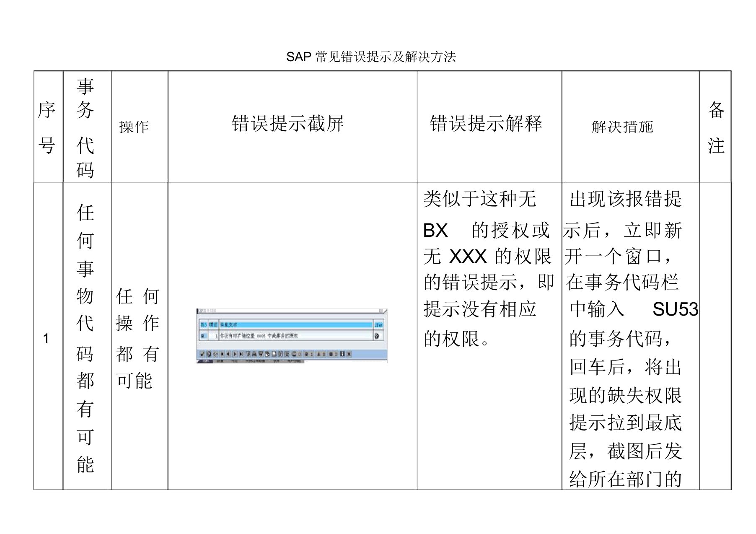Click the 'SU53' transaction code text
Image resolution: width=756 pixels, height=534 pixels.
click(675, 309)
